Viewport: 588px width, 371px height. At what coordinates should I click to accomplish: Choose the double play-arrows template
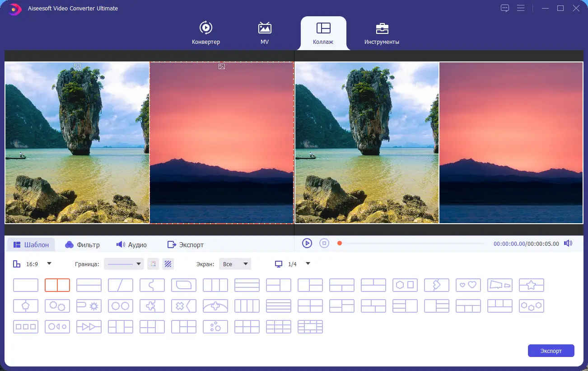[x=89, y=327]
